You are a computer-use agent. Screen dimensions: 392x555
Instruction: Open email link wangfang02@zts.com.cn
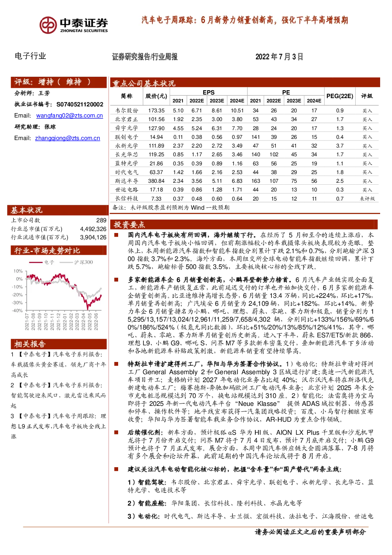(70, 116)
